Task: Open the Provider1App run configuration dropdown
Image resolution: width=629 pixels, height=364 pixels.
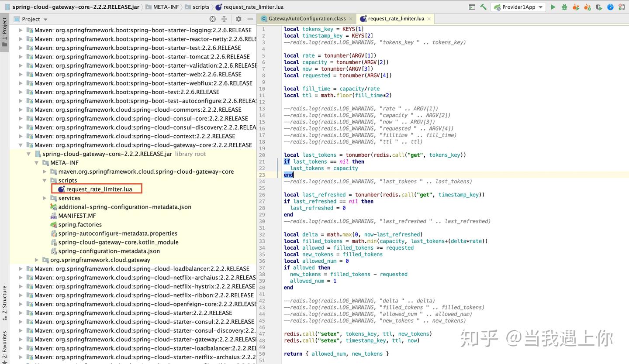Action: pyautogui.click(x=518, y=7)
